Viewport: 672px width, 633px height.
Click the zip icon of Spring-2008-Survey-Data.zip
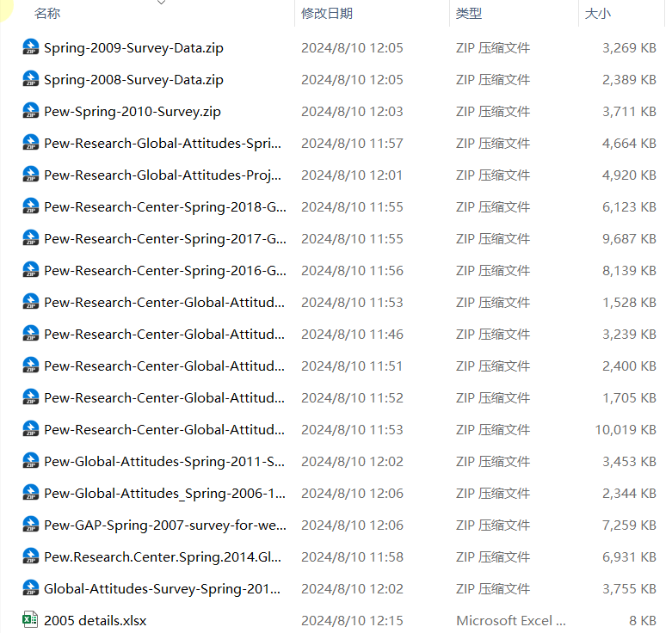[x=30, y=79]
